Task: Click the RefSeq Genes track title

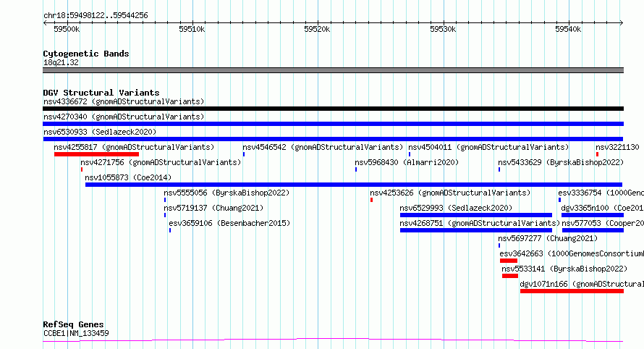Action: (x=74, y=324)
